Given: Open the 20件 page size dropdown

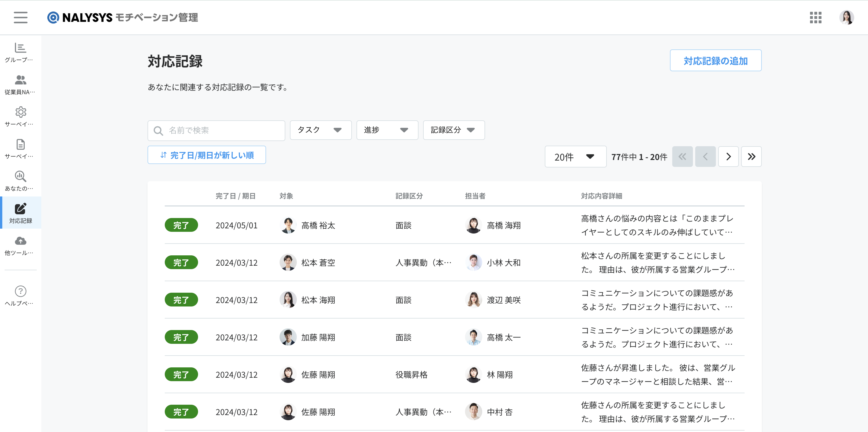Looking at the screenshot, I should pos(576,157).
